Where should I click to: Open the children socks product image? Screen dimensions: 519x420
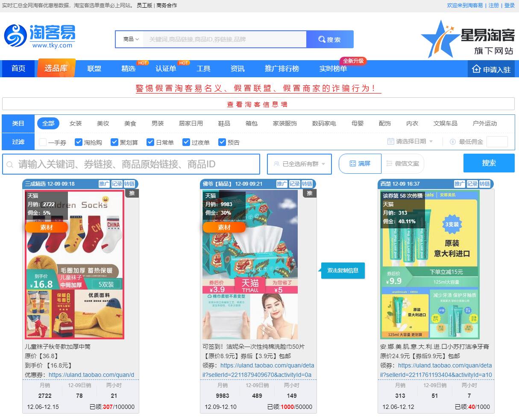click(75, 265)
